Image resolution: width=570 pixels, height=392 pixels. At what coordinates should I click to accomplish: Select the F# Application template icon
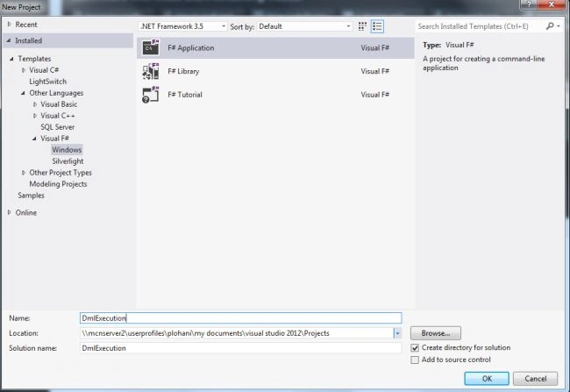151,47
